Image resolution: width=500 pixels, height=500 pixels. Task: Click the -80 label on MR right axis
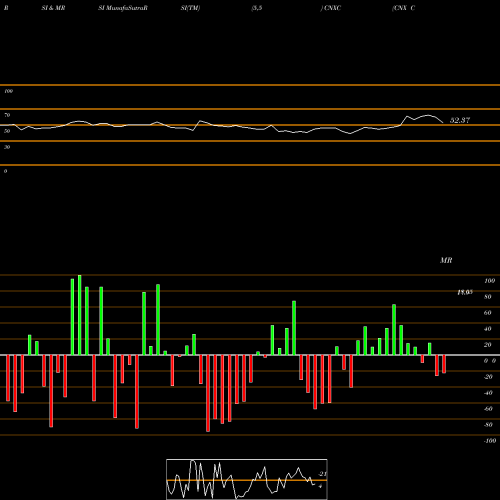(488, 425)
